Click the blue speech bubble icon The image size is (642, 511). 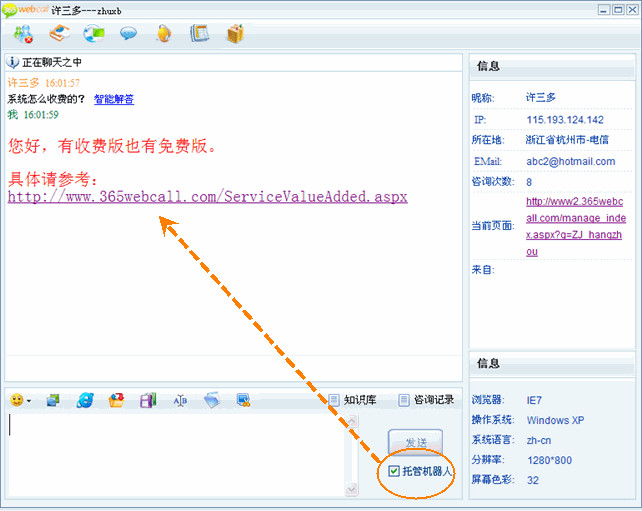click(x=129, y=34)
